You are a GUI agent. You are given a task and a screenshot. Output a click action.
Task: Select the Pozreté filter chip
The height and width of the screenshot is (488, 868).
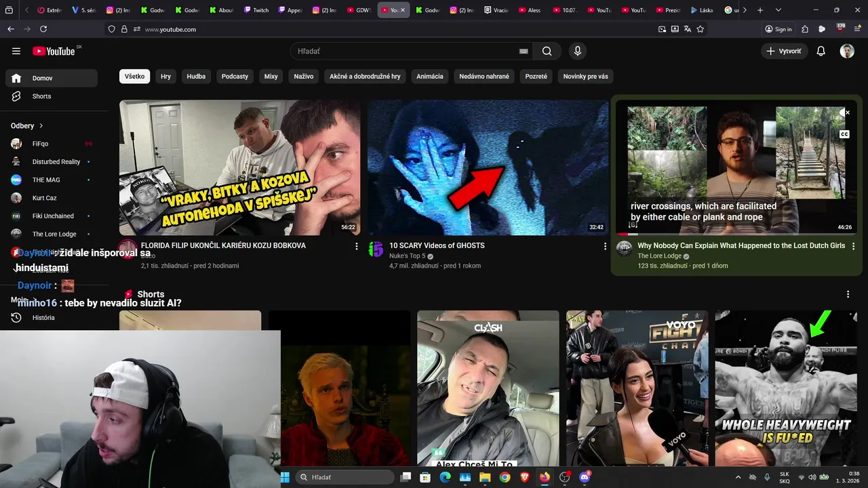click(536, 77)
